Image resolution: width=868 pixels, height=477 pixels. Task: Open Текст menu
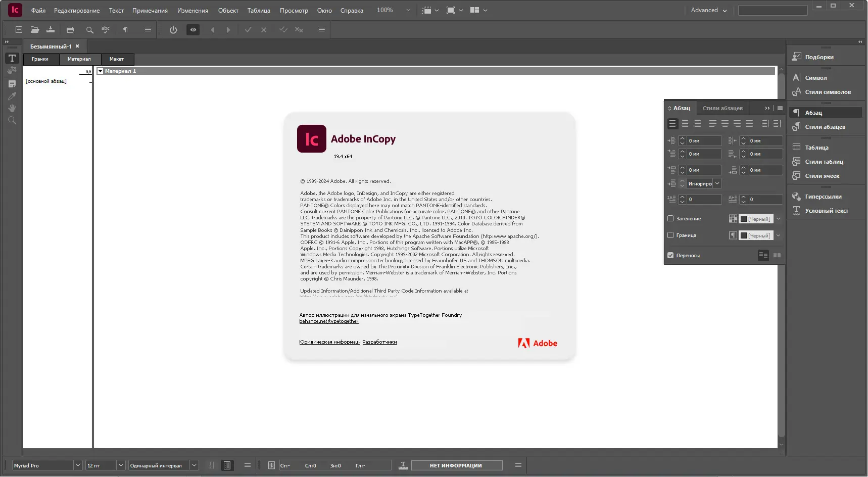point(116,11)
